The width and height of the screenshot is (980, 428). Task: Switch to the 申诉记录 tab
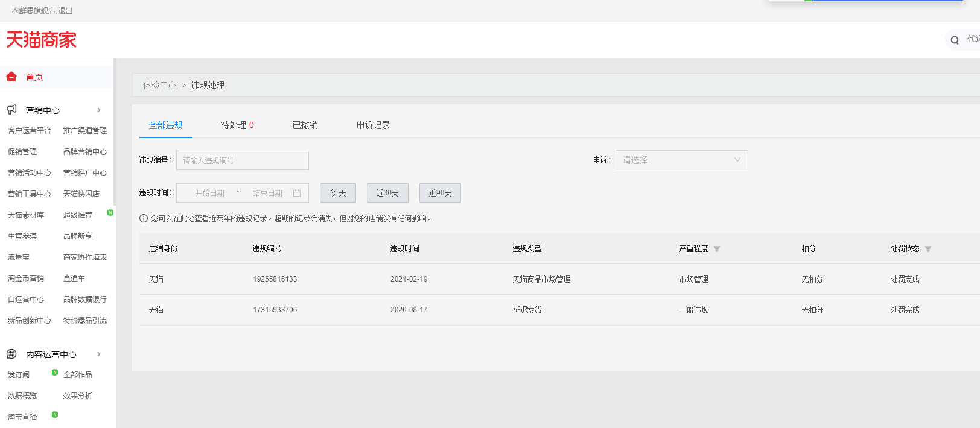(374, 125)
